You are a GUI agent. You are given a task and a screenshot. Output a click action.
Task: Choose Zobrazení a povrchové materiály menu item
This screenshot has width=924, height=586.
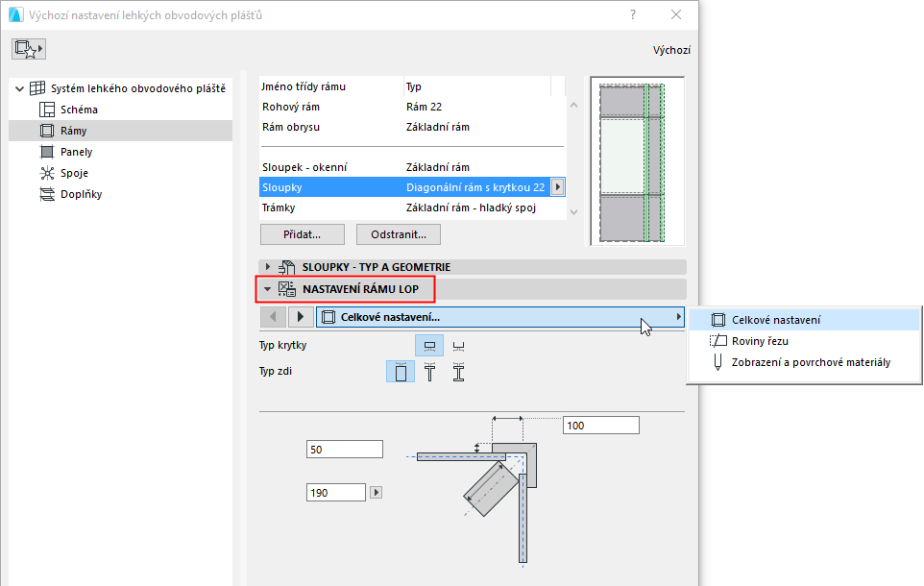pyautogui.click(x=804, y=362)
